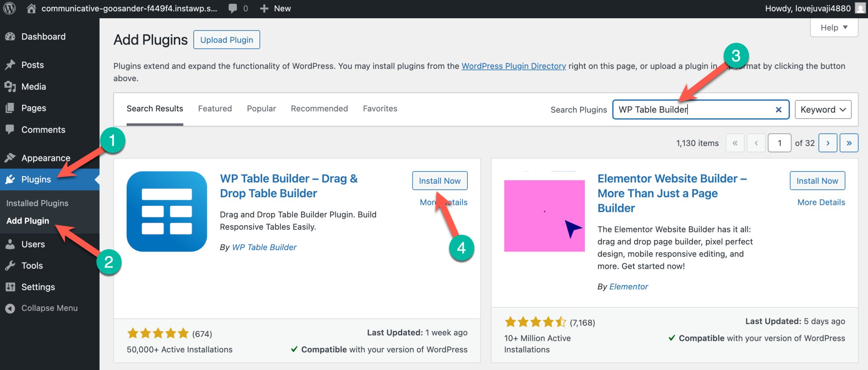This screenshot has height=370, width=868.
Task: Click the Appearance paintbrush icon
Action: click(x=10, y=158)
